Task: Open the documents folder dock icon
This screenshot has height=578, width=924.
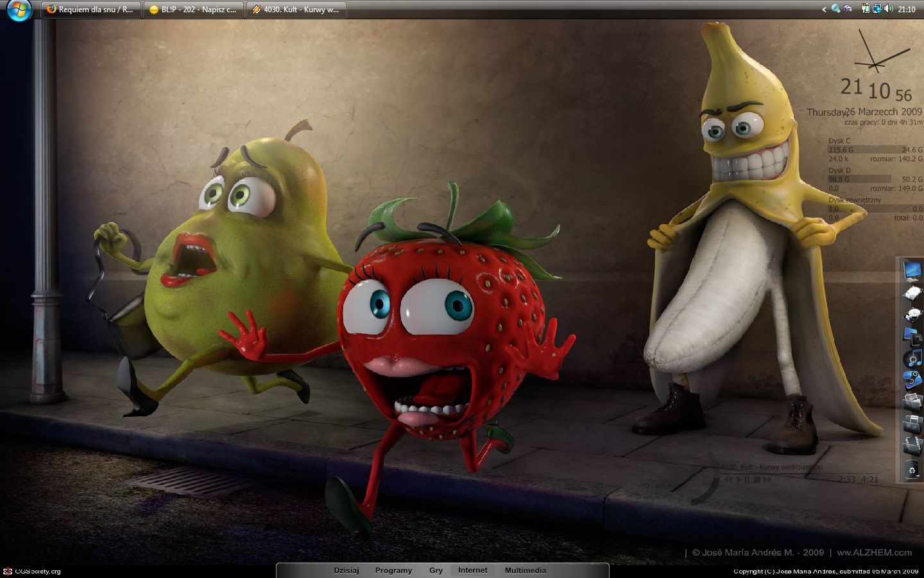Action: tap(912, 424)
